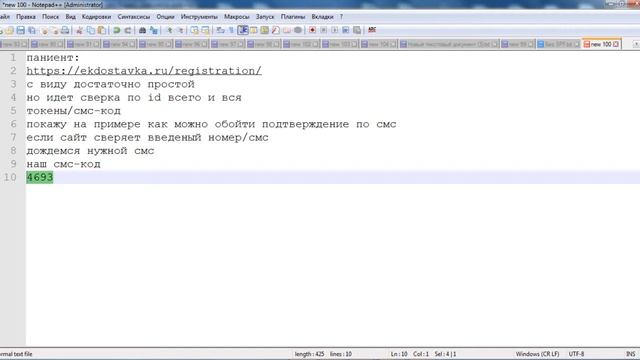Viewport: 640px width, 360px height.
Task: Open the Вкладки menu
Action: 322,17
